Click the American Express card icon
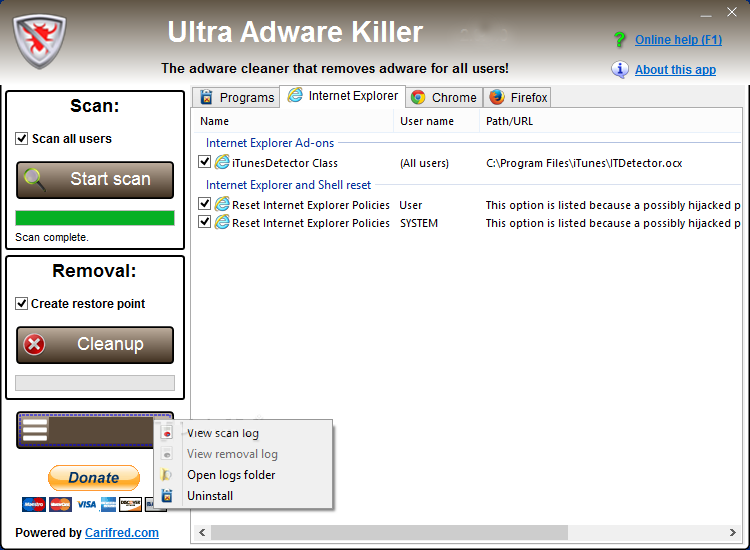The height and width of the screenshot is (550, 750). 108,505
